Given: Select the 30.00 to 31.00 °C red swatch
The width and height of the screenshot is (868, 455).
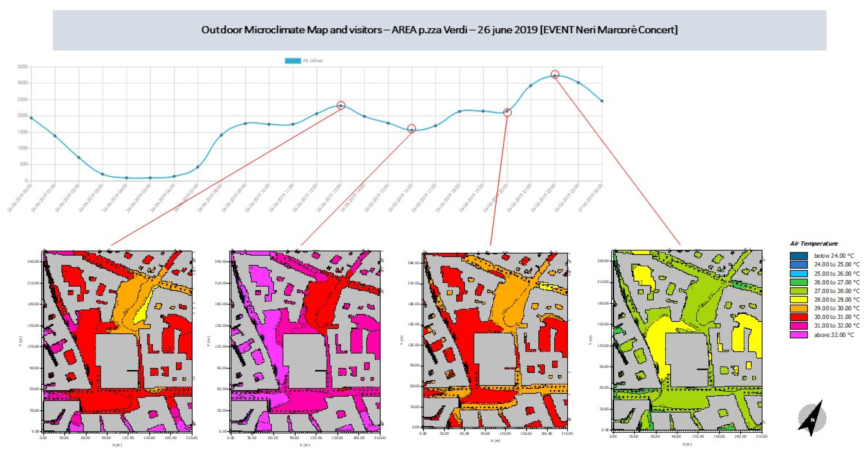Looking at the screenshot, I should click(x=799, y=317).
